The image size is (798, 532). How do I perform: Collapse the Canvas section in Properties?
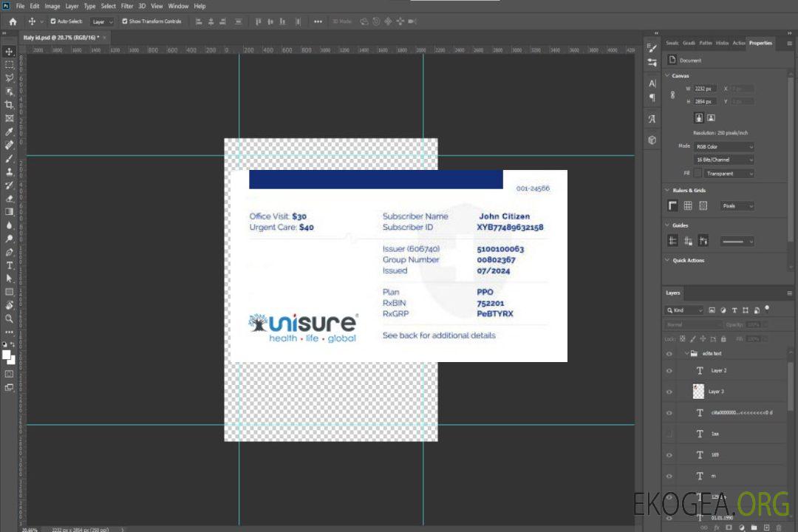tap(667, 75)
